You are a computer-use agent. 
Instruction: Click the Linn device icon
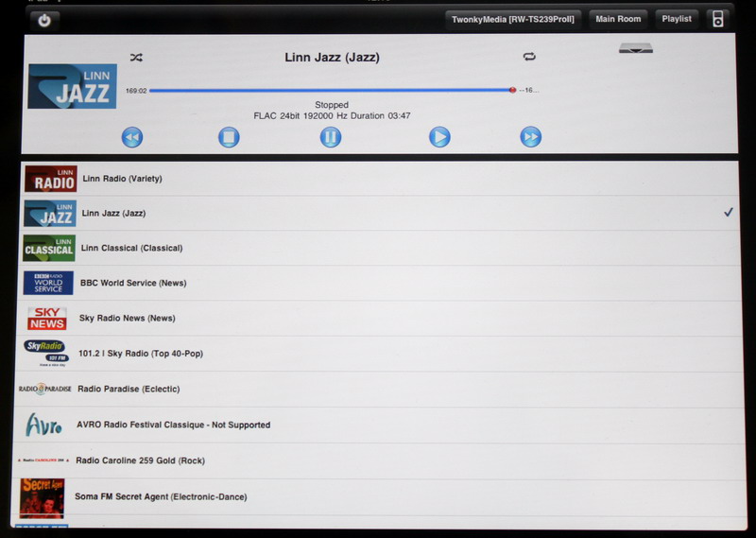tap(636, 48)
